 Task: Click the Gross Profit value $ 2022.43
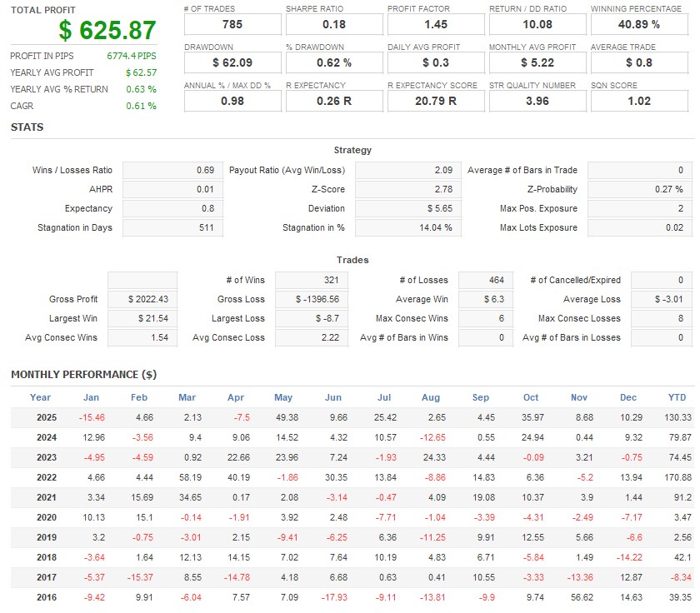[142, 299]
